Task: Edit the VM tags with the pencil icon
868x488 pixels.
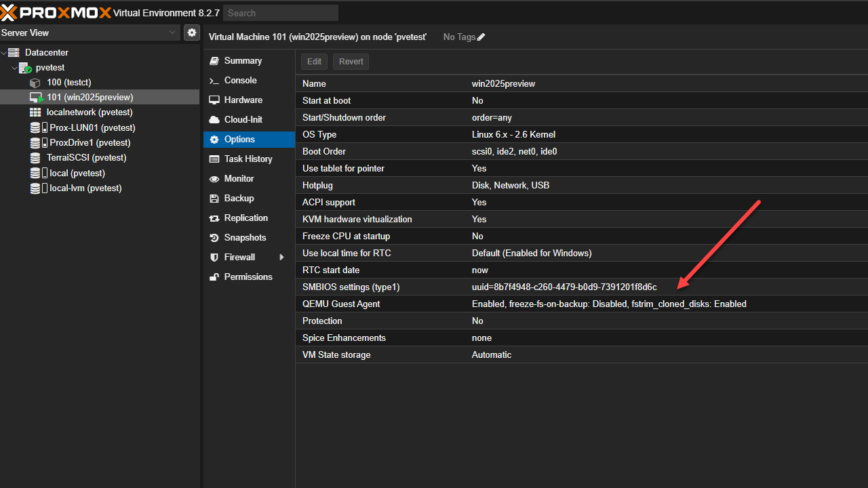Action: (482, 37)
